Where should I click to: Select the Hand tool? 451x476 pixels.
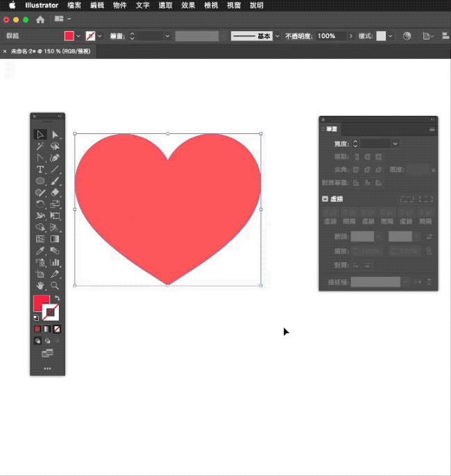40,285
